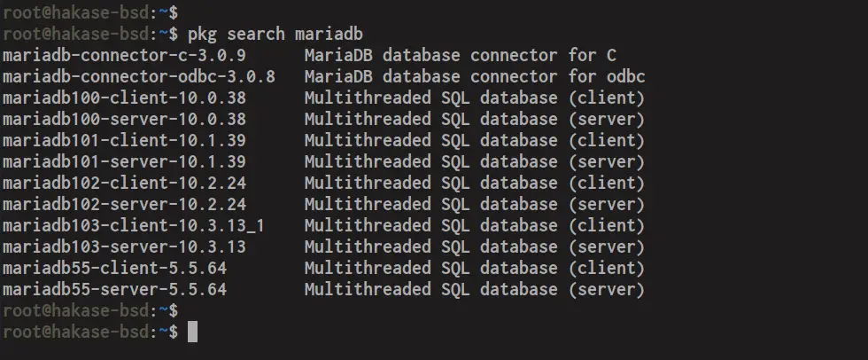Click 'MariaDB database connector for C' description

(460, 55)
